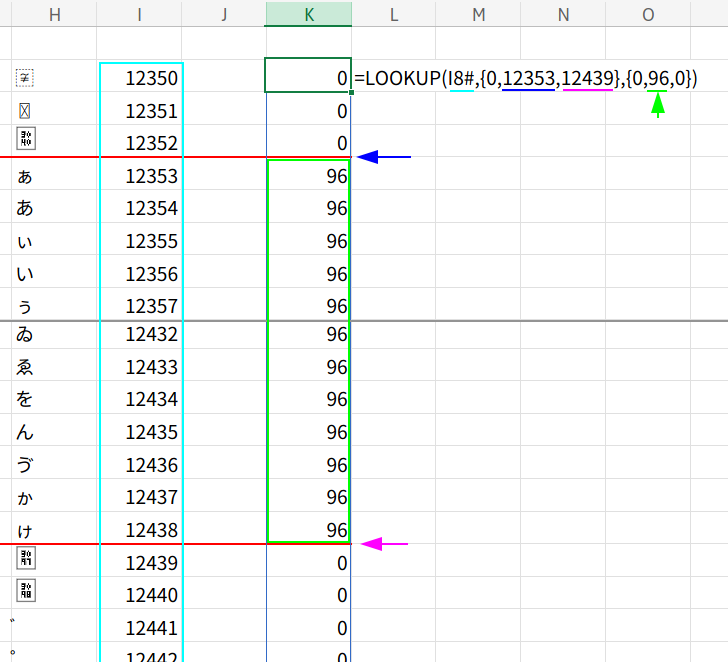This screenshot has width=728, height=662.
Task: Select column K header
Action: (308, 13)
